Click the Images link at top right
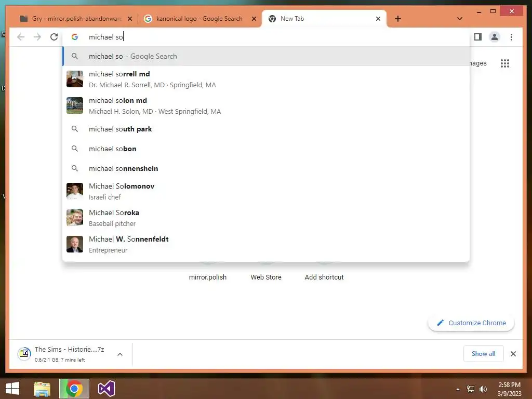Image resolution: width=532 pixels, height=399 pixels. (x=478, y=63)
